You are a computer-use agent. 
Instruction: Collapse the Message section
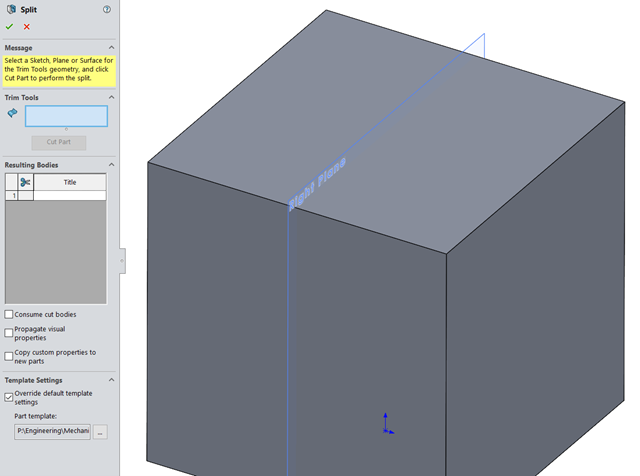coord(111,48)
